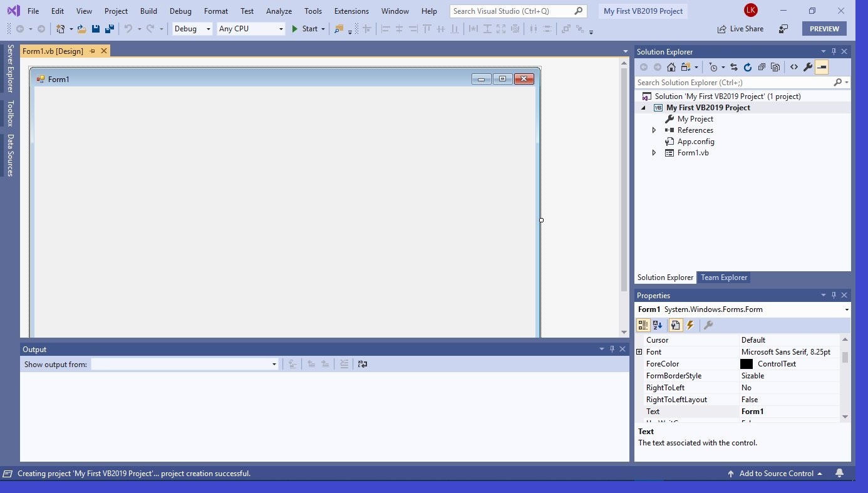Viewport: 868px width, 493px height.
Task: Click the PREVIEW button
Action: 824,29
